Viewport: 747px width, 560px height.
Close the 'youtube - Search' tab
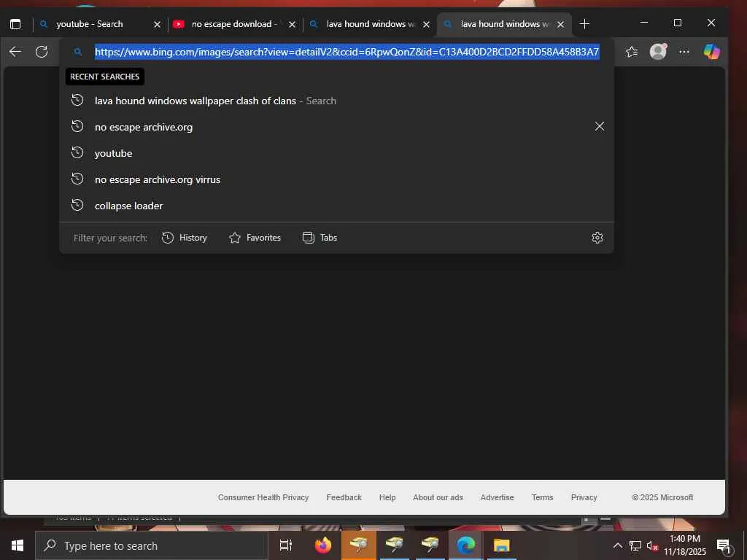pos(157,24)
